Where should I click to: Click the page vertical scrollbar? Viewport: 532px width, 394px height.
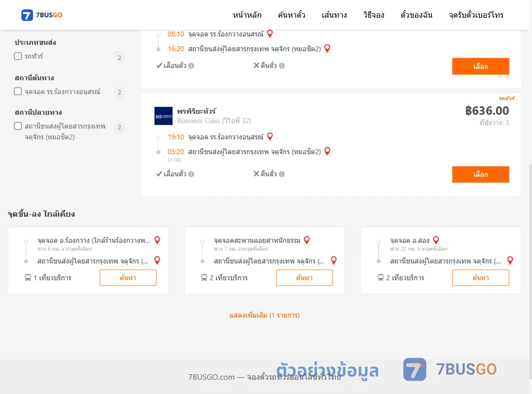tap(530, 271)
